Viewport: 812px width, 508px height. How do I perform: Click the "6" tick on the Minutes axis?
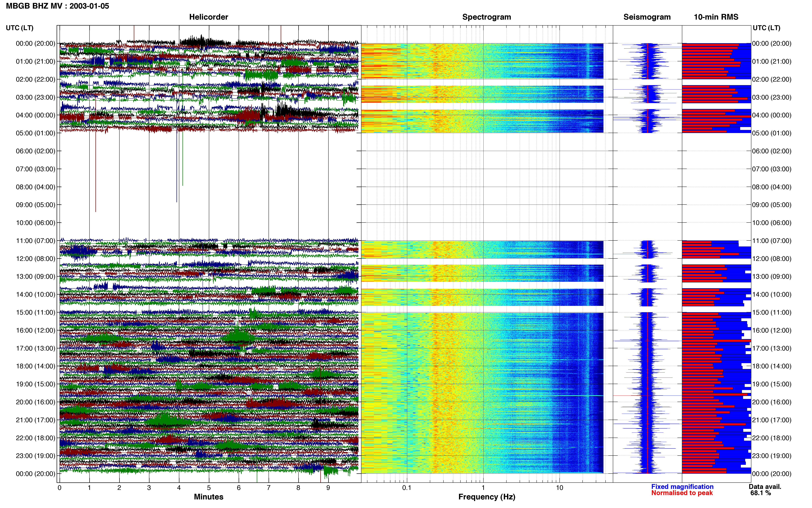point(239,488)
